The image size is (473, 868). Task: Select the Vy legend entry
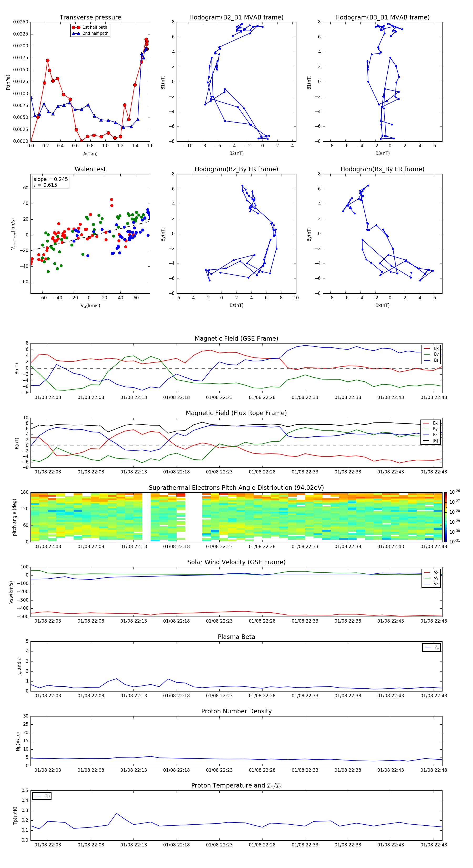(431, 578)
